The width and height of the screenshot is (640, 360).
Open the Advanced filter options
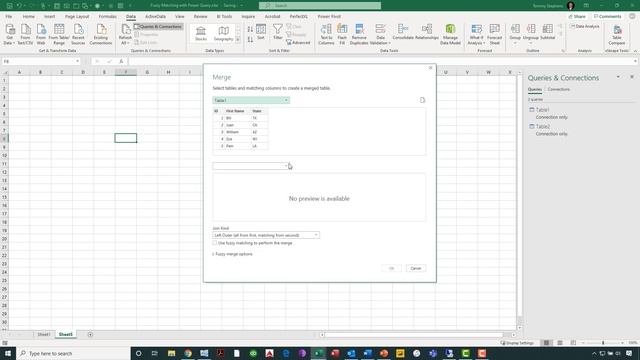click(298, 42)
